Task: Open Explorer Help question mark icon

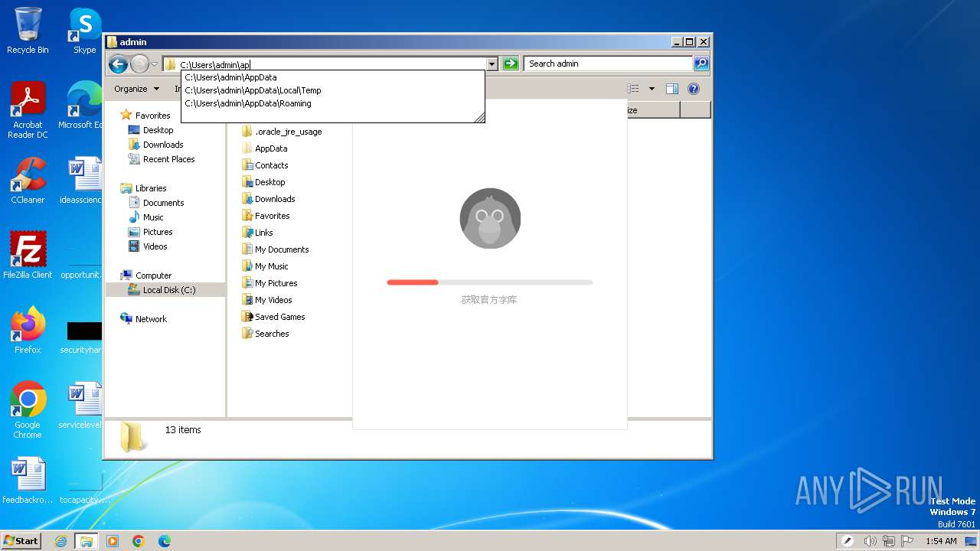Action: point(694,89)
